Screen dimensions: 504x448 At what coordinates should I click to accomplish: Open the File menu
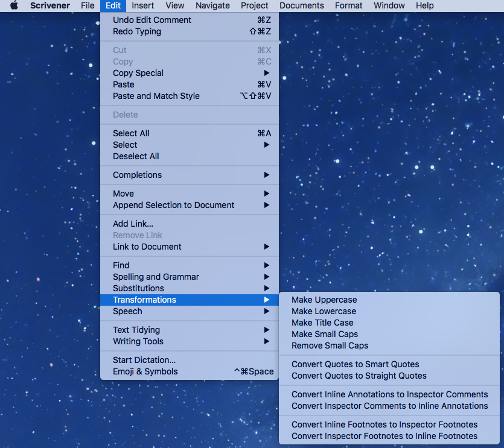click(88, 5)
